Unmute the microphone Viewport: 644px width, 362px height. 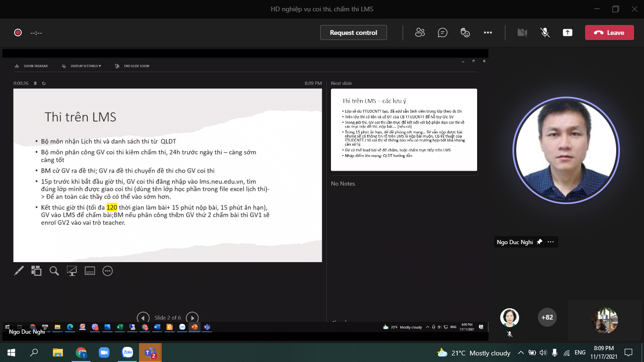pyautogui.click(x=545, y=33)
